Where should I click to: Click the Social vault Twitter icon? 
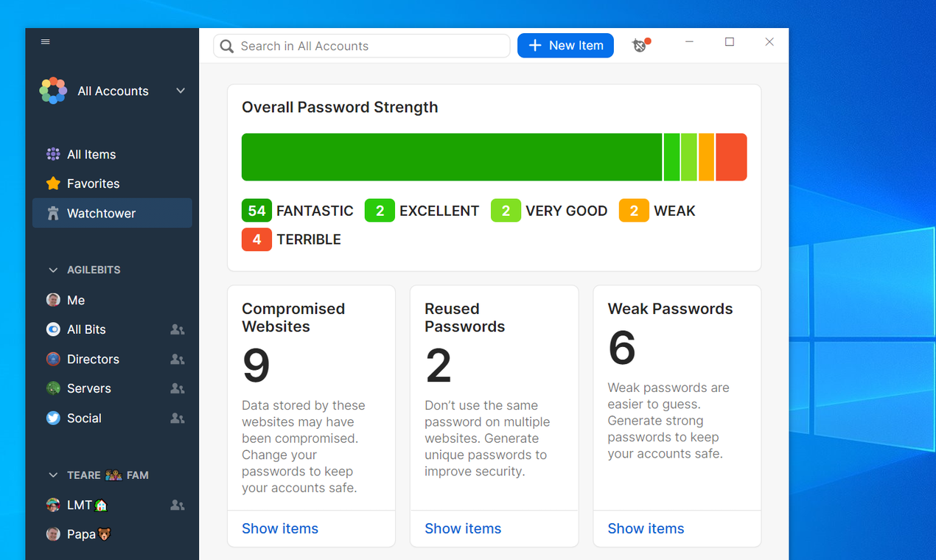(53, 418)
